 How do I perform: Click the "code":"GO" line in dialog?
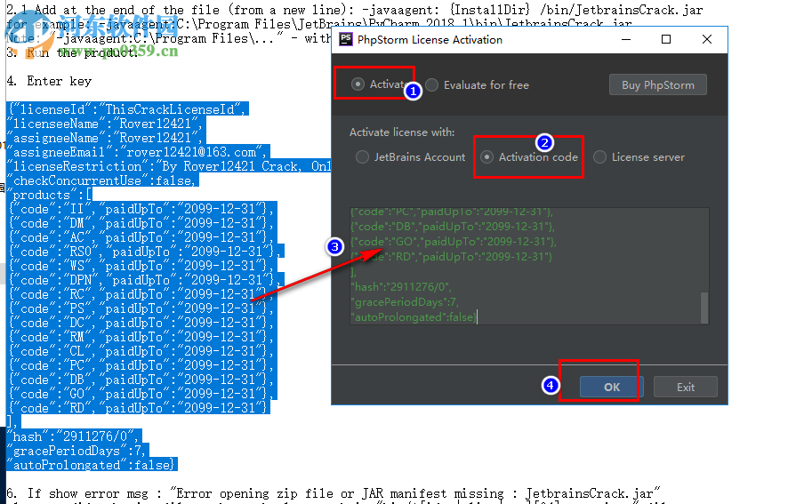tap(454, 242)
